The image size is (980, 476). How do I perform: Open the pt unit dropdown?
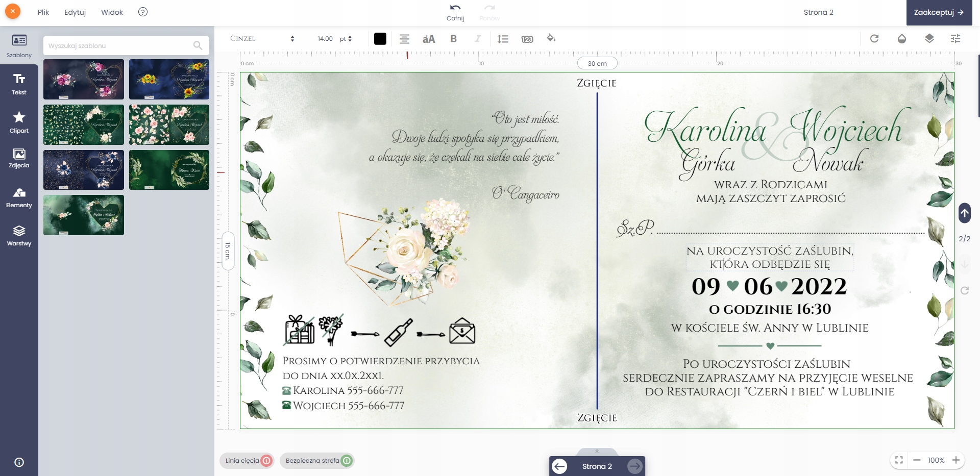coord(346,39)
